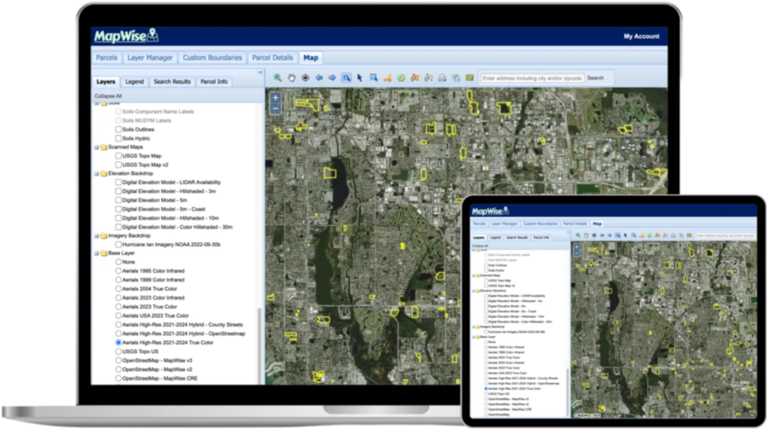Activate the pan hand tool
The image size is (768, 430).
point(291,78)
